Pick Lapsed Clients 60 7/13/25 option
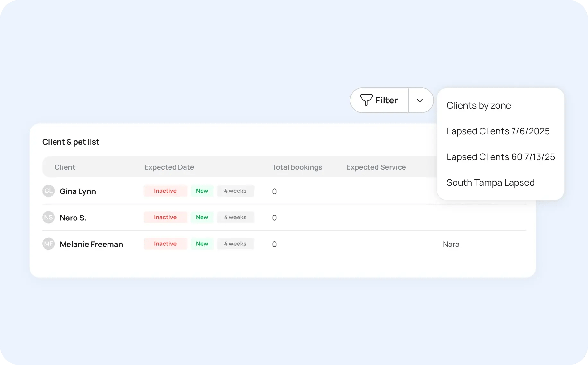This screenshot has width=588, height=365. click(x=501, y=157)
